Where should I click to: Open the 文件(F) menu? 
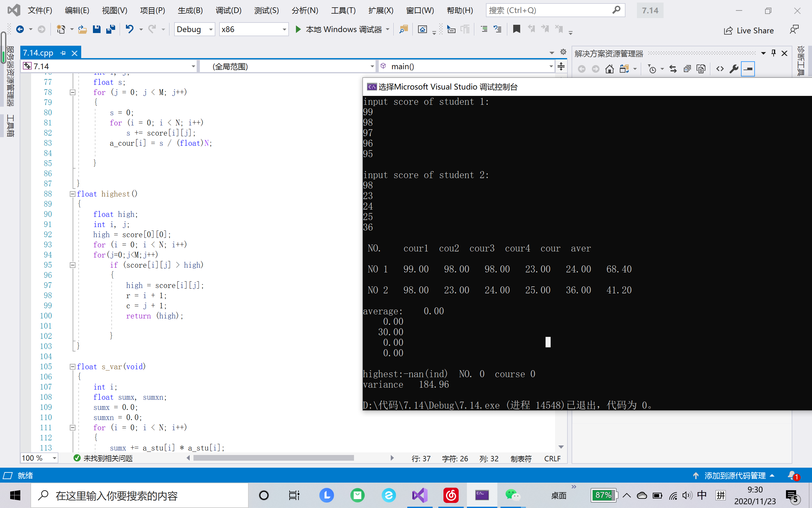[x=40, y=10]
